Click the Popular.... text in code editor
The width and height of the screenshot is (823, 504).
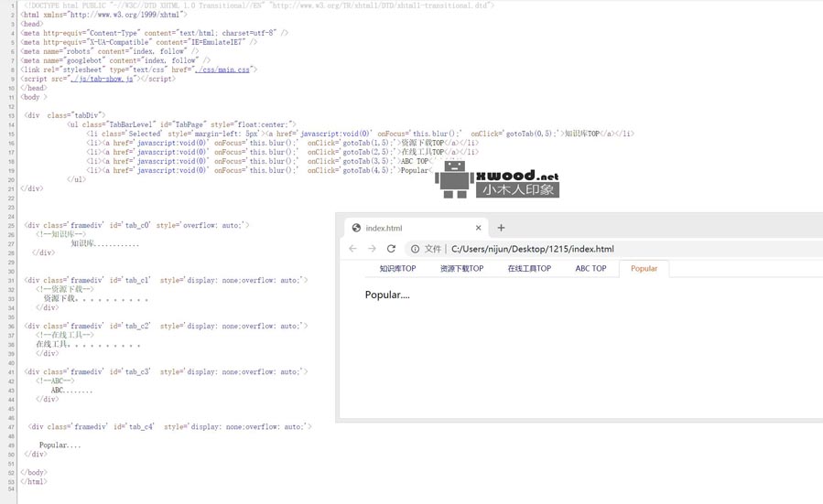60,445
